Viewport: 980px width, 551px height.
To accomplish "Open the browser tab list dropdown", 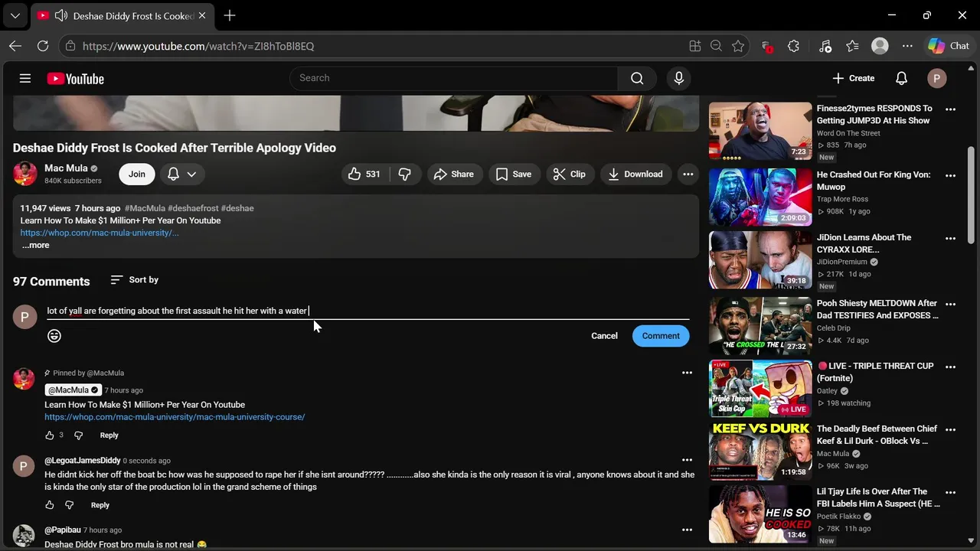I will click(15, 15).
